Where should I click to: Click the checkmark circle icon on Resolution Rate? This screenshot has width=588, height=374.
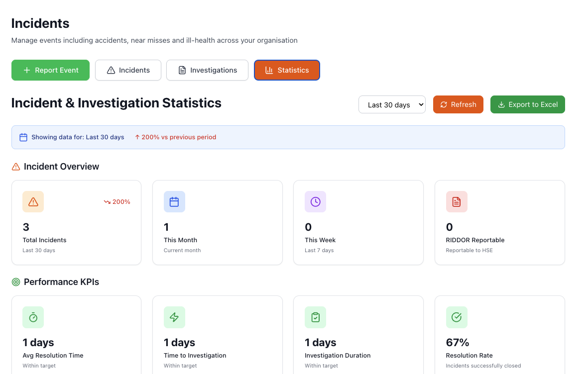tap(457, 317)
